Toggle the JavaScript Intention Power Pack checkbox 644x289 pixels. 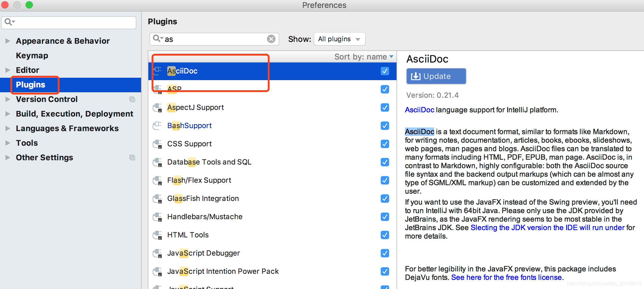coord(385,271)
